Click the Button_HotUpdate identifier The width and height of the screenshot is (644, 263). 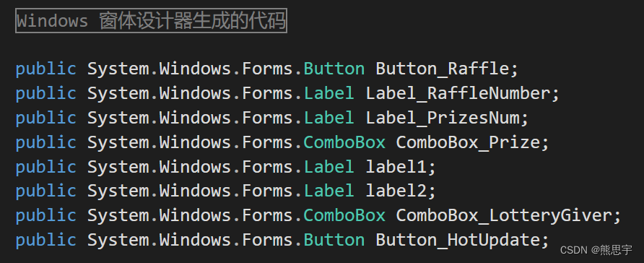[458, 240]
